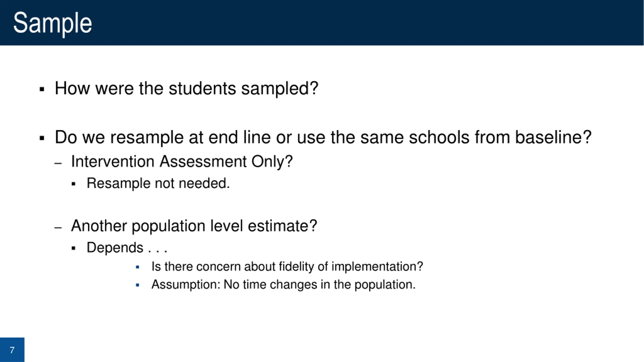
Task: Click the slide title 'Sample'
Action: coord(53,23)
